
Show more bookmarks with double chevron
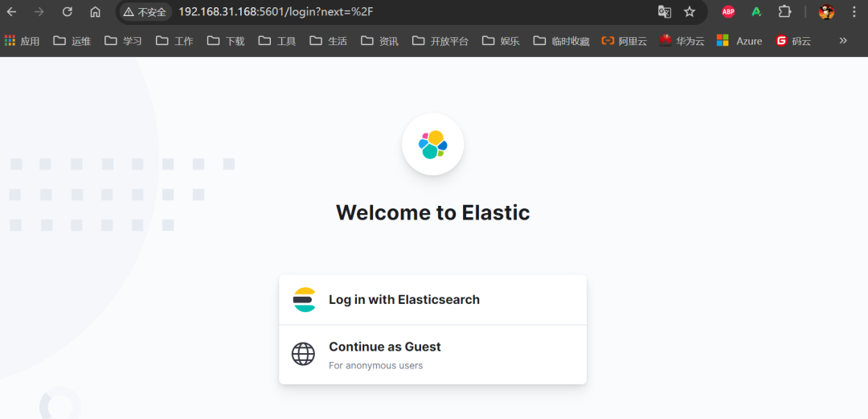pyautogui.click(x=843, y=40)
